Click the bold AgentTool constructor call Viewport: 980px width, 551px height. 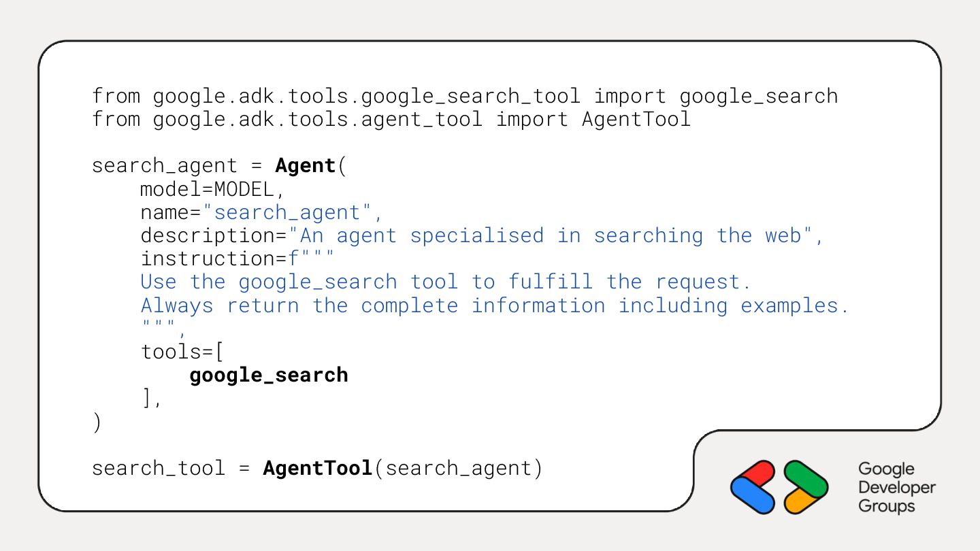pos(317,468)
